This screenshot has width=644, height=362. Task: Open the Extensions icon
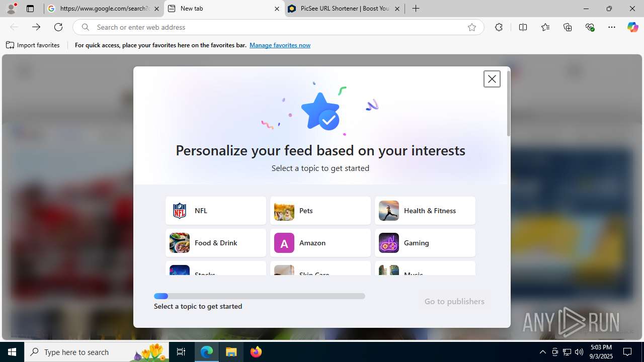coord(499,27)
